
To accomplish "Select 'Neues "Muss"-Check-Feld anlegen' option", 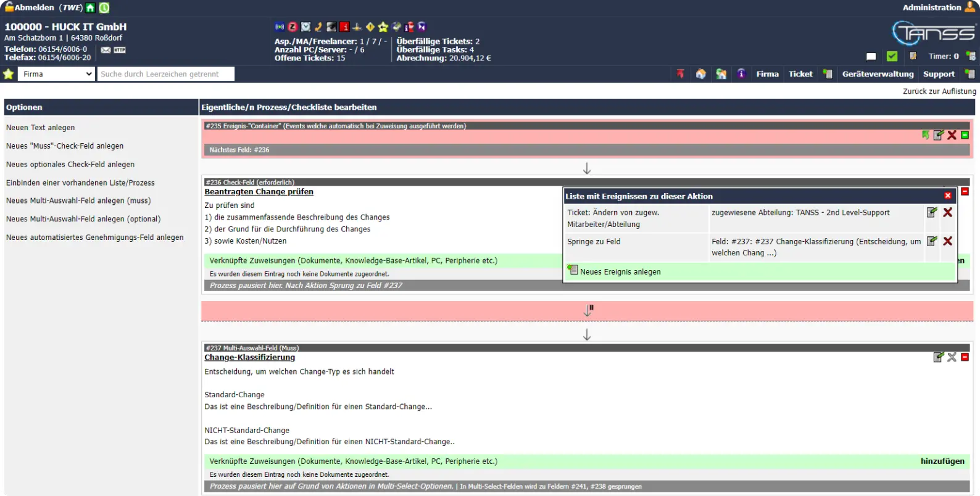I will (x=65, y=146).
